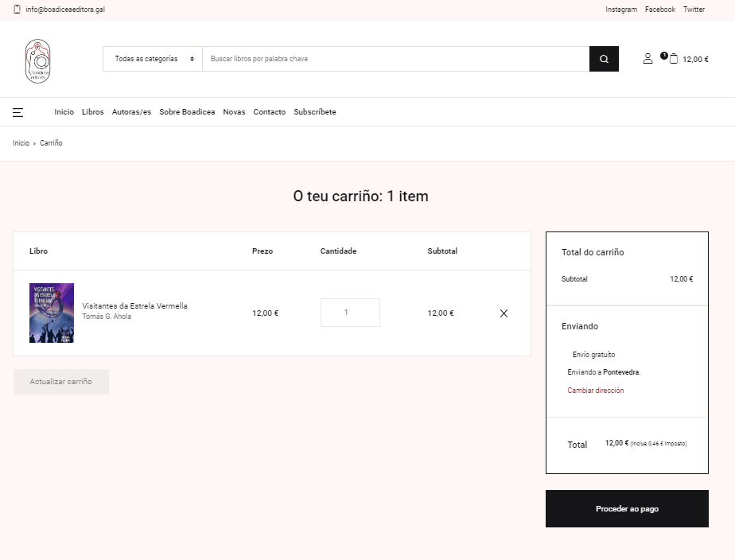Image resolution: width=735 pixels, height=560 pixels.
Task: Click the Enviando section heading
Action: click(x=580, y=327)
